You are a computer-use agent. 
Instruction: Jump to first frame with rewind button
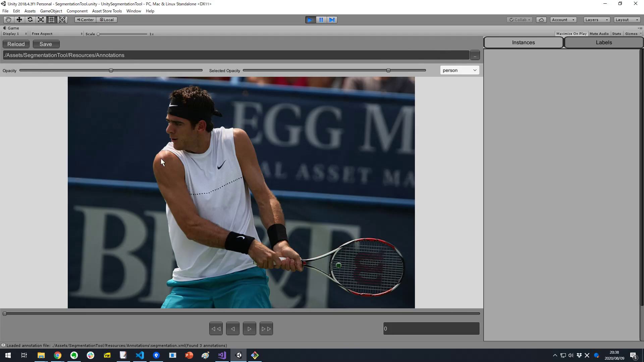click(216, 329)
